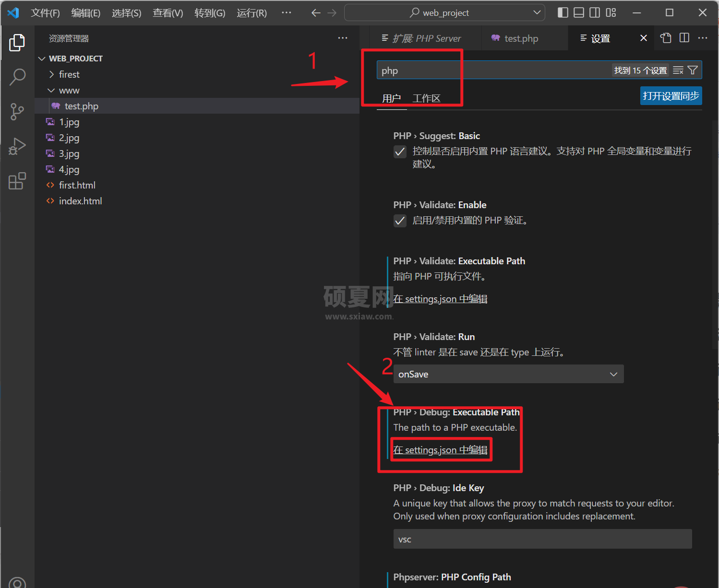
Task: Open the 运行(R) menu
Action: coord(252,13)
